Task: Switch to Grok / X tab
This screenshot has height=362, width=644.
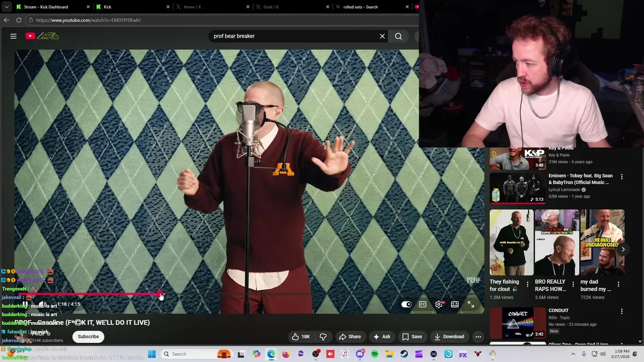Action: (292, 7)
